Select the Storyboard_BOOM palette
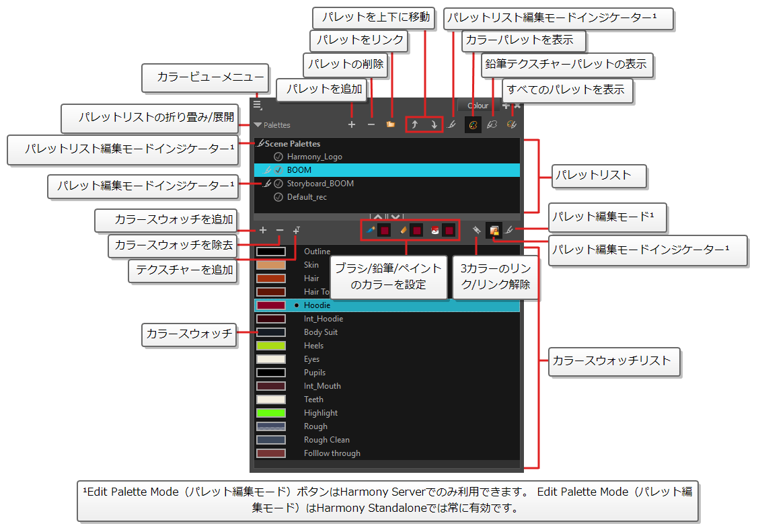758x532 pixels. (387, 184)
